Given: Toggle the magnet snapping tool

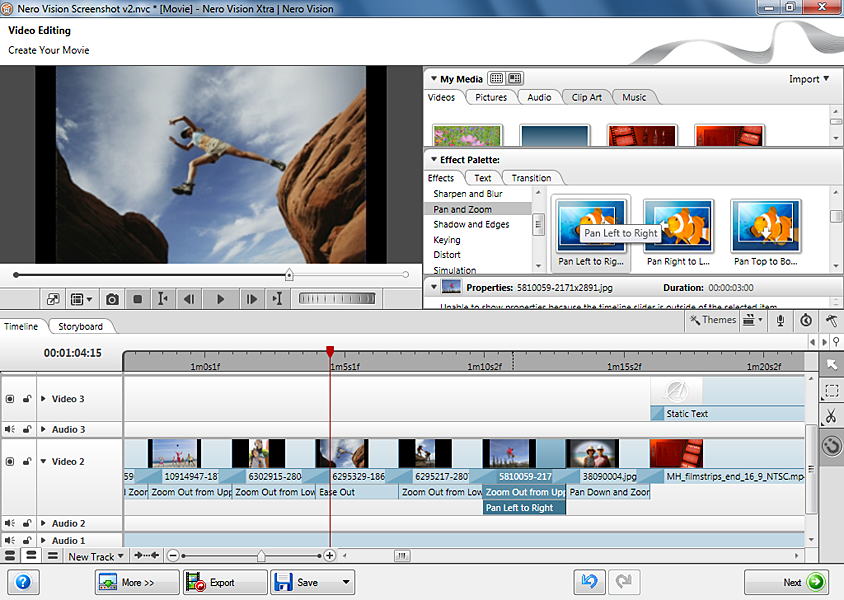Looking at the screenshot, I should pos(831,445).
